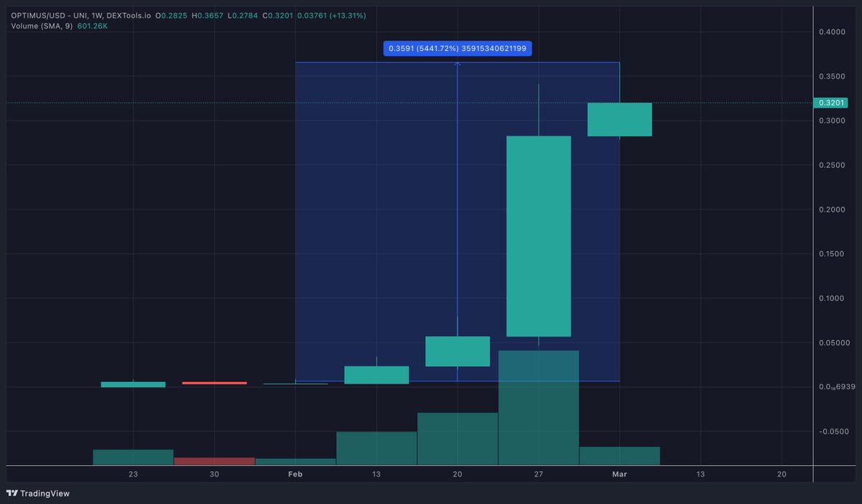The width and height of the screenshot is (862, 504).
Task: Click the 0.2000 price axis label
Action: 832,210
